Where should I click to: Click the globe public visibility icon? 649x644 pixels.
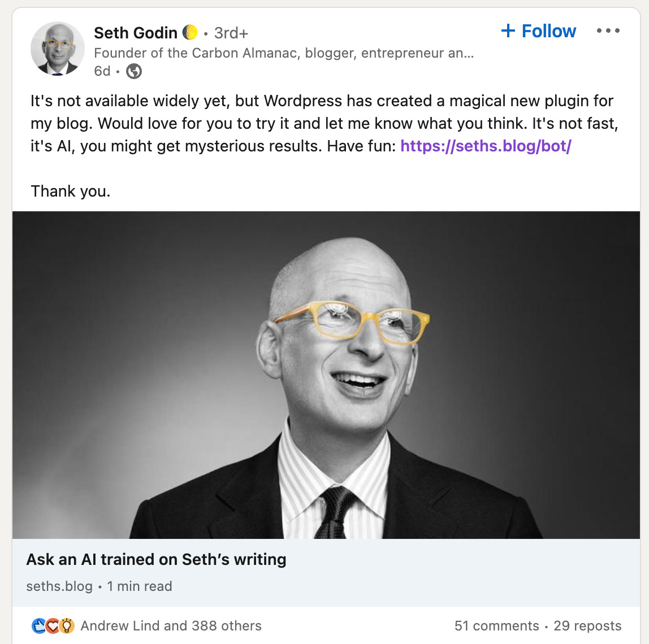[133, 71]
